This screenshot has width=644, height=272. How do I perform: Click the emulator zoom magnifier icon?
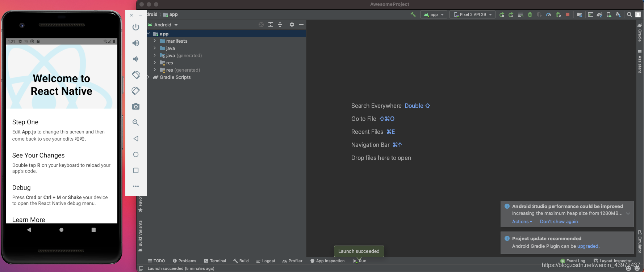(x=136, y=123)
